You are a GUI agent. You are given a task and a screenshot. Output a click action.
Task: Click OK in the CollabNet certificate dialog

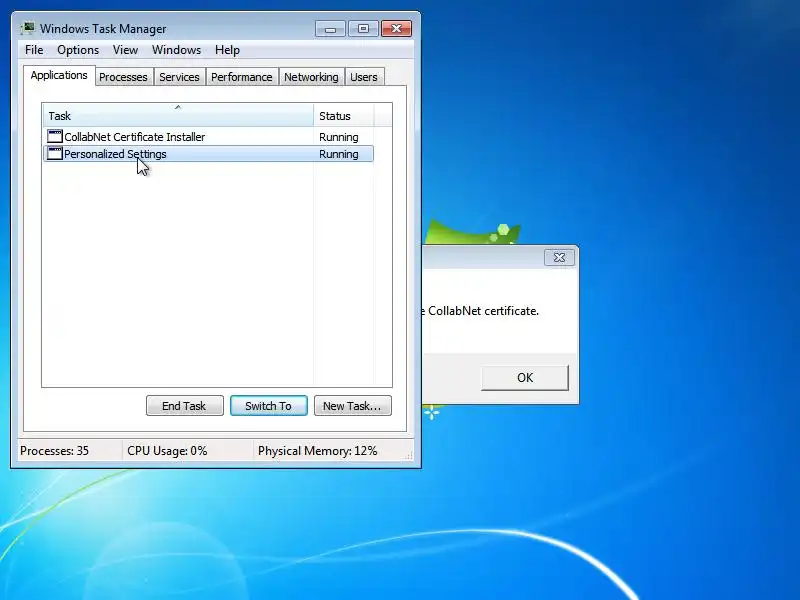point(524,378)
